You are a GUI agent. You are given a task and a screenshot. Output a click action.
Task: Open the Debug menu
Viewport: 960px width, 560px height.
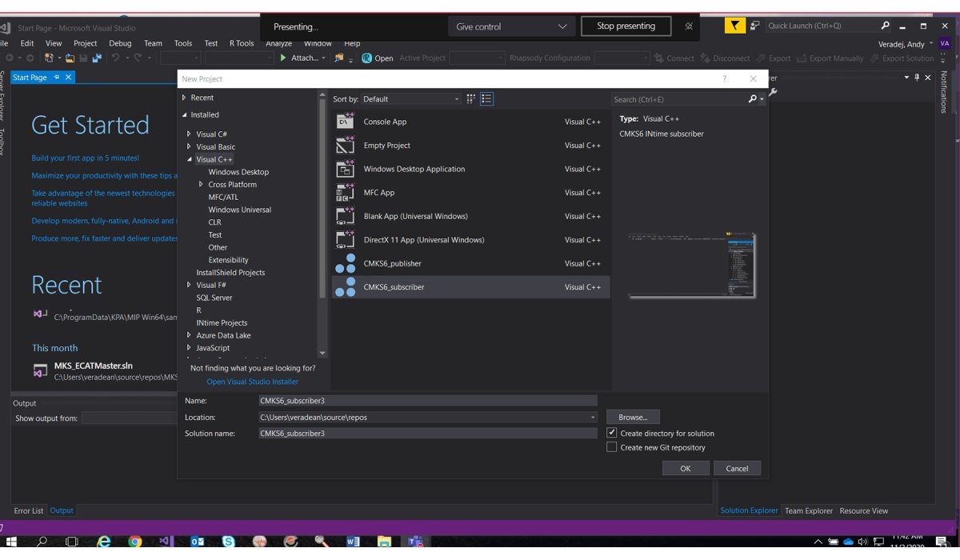[x=120, y=43]
